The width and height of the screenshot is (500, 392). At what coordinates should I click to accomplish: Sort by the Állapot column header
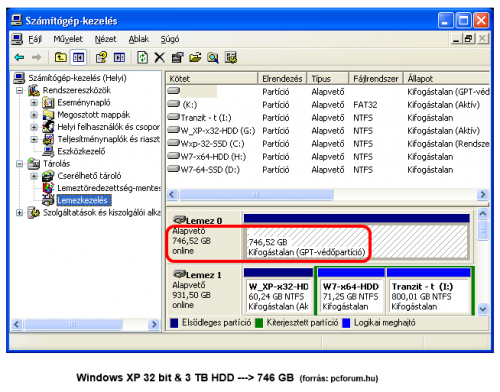447,79
